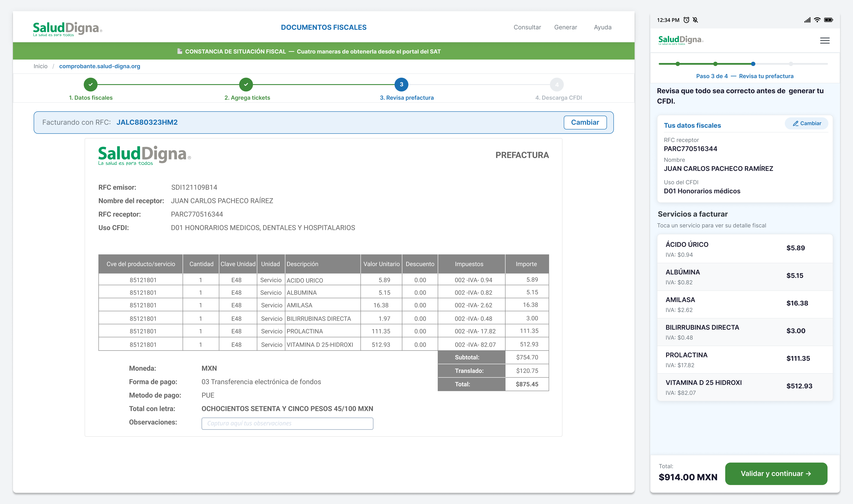Image resolution: width=853 pixels, height=504 pixels.
Task: Click the blue step 3 circle
Action: point(401,85)
